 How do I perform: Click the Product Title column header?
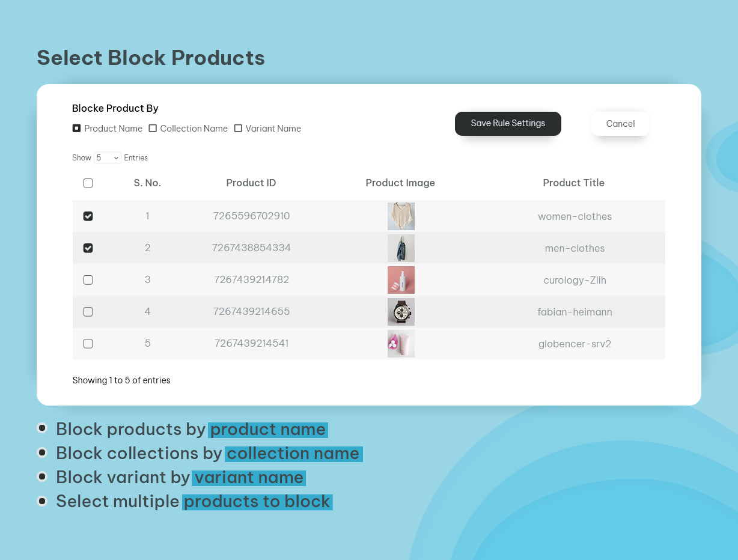pyautogui.click(x=573, y=183)
